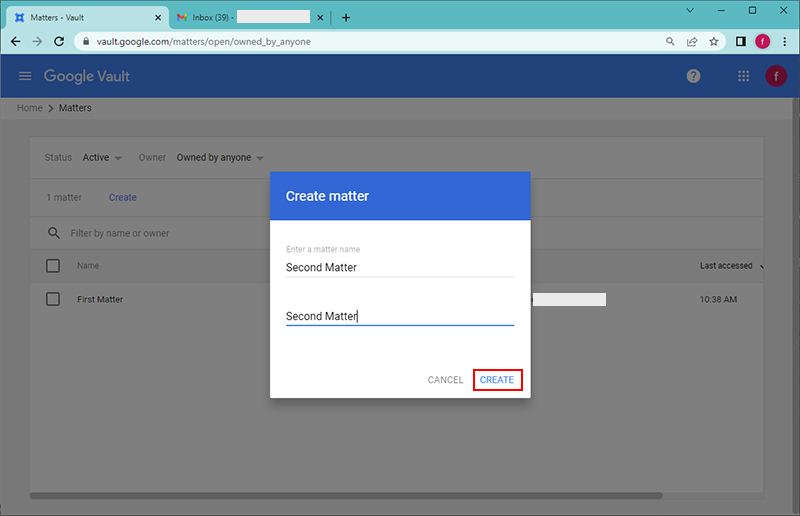Maximize the Chrome window

coord(753,10)
